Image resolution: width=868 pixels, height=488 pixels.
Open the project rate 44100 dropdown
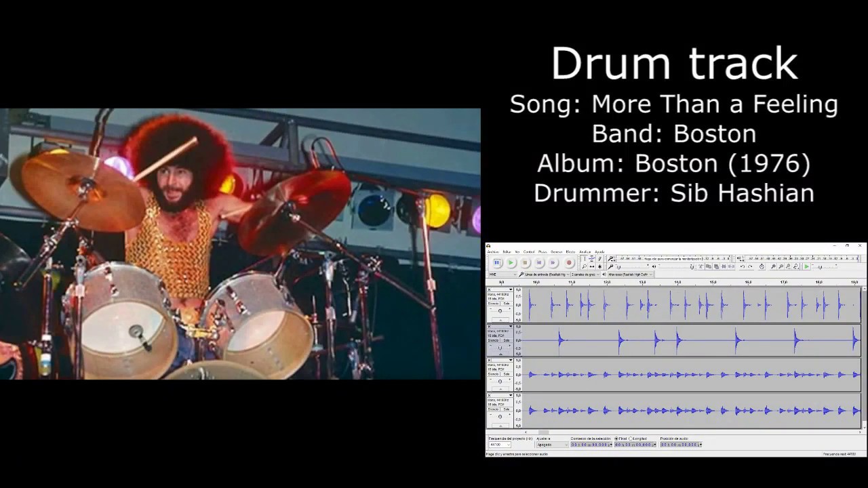[500, 445]
